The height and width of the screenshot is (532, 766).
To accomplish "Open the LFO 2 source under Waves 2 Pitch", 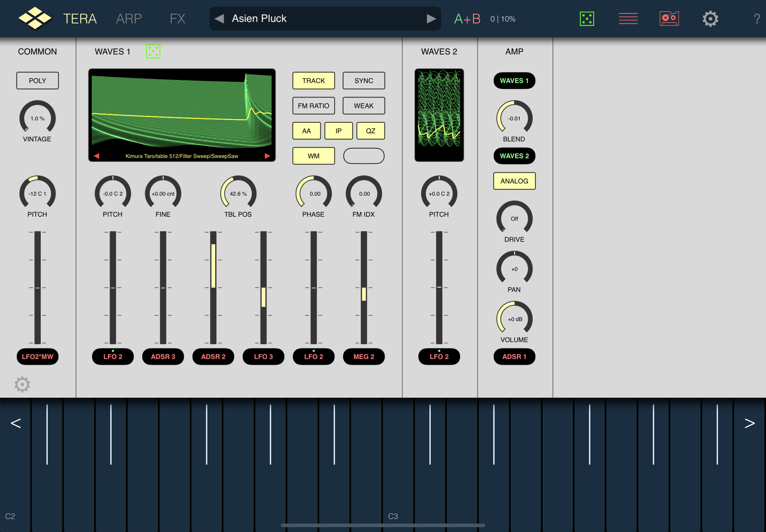I will tap(439, 357).
